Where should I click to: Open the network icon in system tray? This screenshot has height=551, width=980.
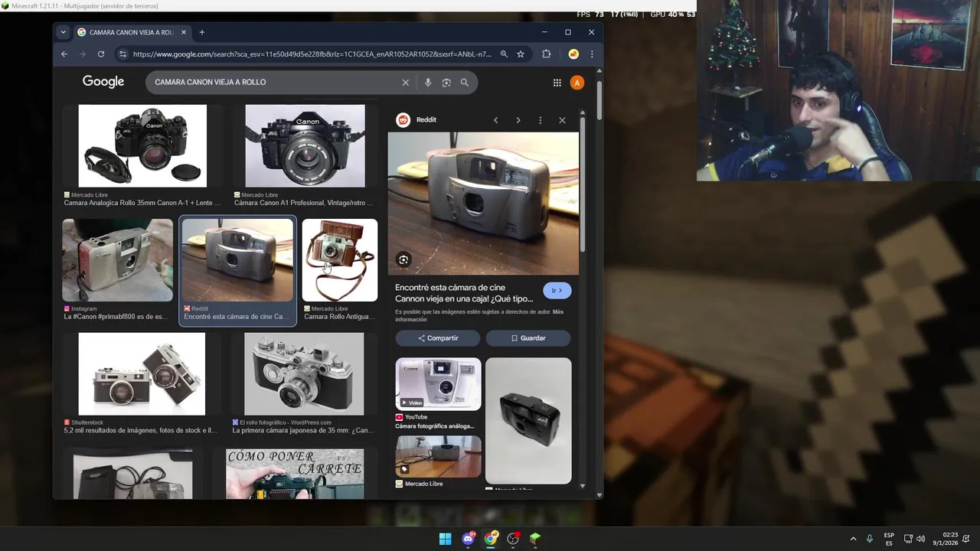tap(908, 539)
